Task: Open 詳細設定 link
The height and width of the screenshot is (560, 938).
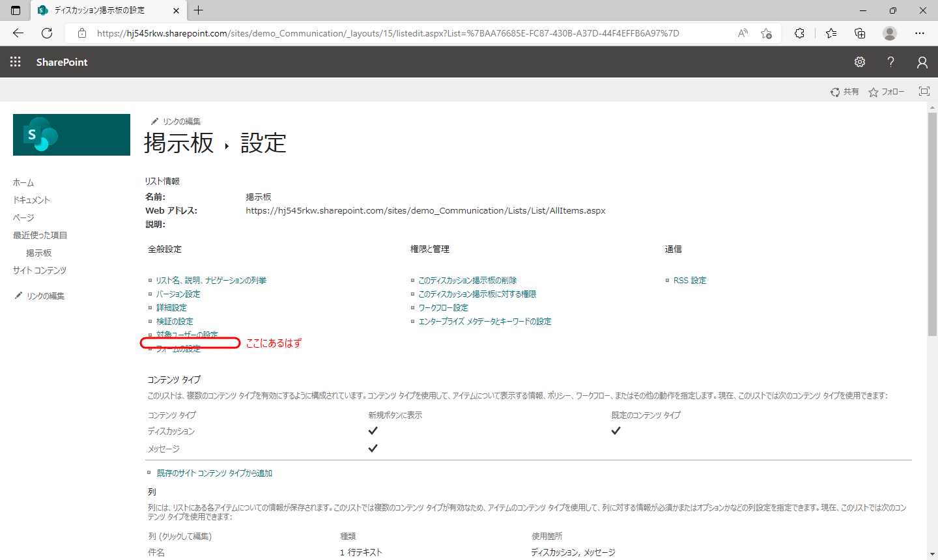Action: coord(171,308)
